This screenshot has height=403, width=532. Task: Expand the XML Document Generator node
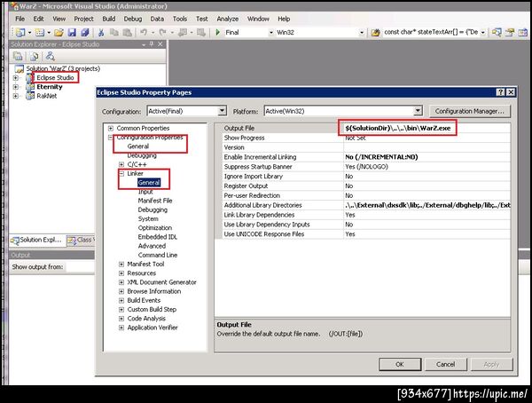point(121,282)
